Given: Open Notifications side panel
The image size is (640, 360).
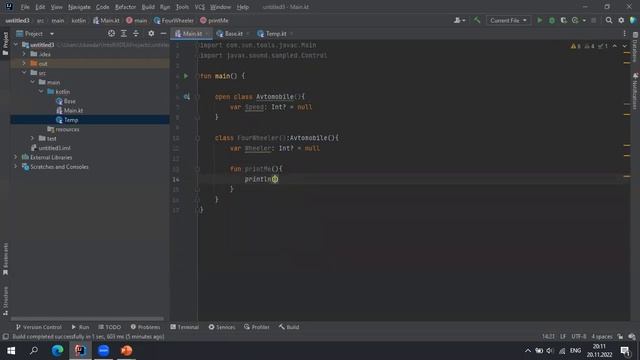Looking at the screenshot, I should pos(635,91).
